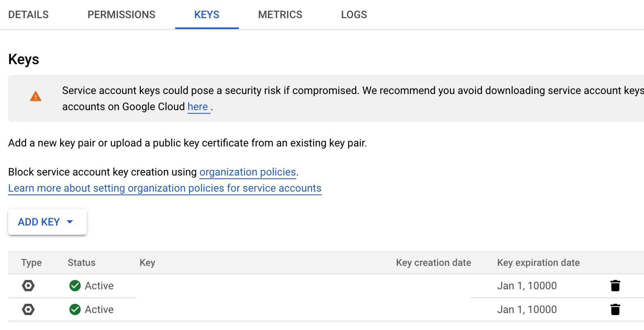Click the first row key type icon
This screenshot has width=644, height=330.
[x=28, y=286]
